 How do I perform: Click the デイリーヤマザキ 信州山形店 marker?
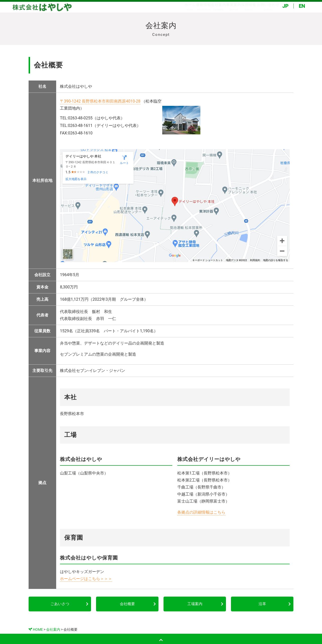point(116,187)
